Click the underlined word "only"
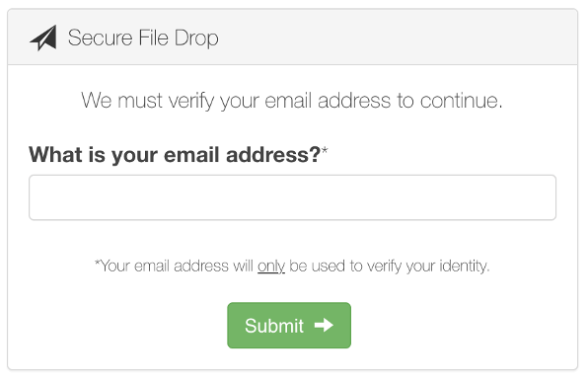Image resolution: width=588 pixels, height=381 pixels. 271,266
